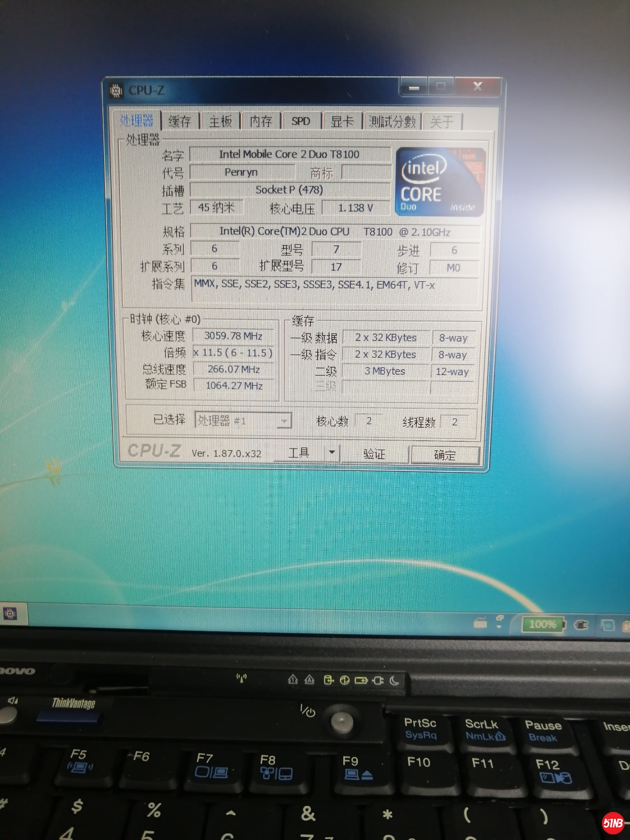Click the bus speed value '266.07 MHz'

pyautogui.click(x=234, y=370)
